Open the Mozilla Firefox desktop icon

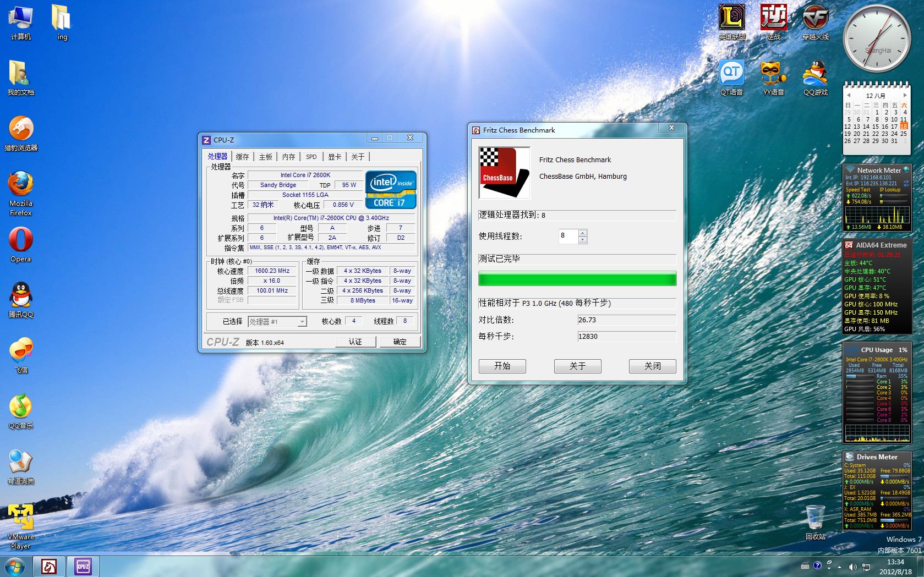point(21,193)
